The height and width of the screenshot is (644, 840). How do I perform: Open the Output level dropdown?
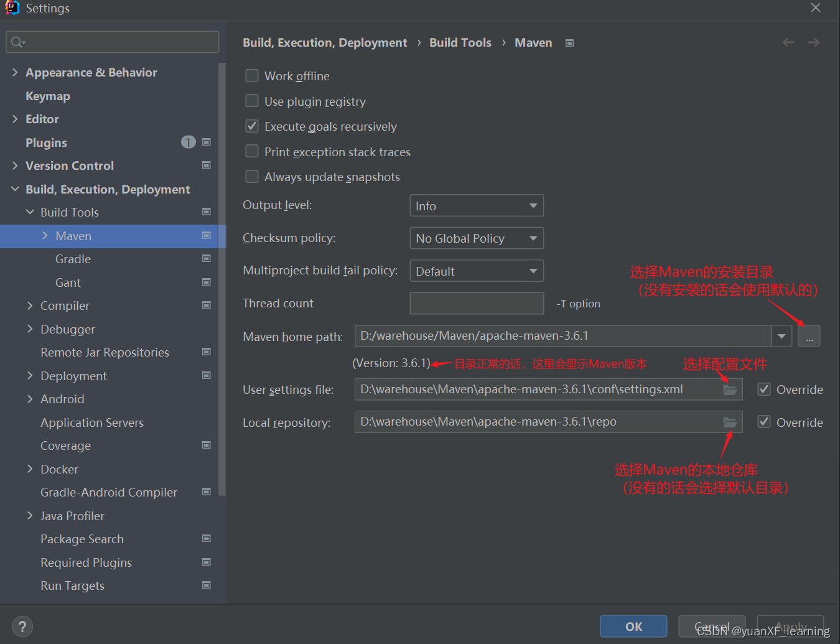coord(477,205)
